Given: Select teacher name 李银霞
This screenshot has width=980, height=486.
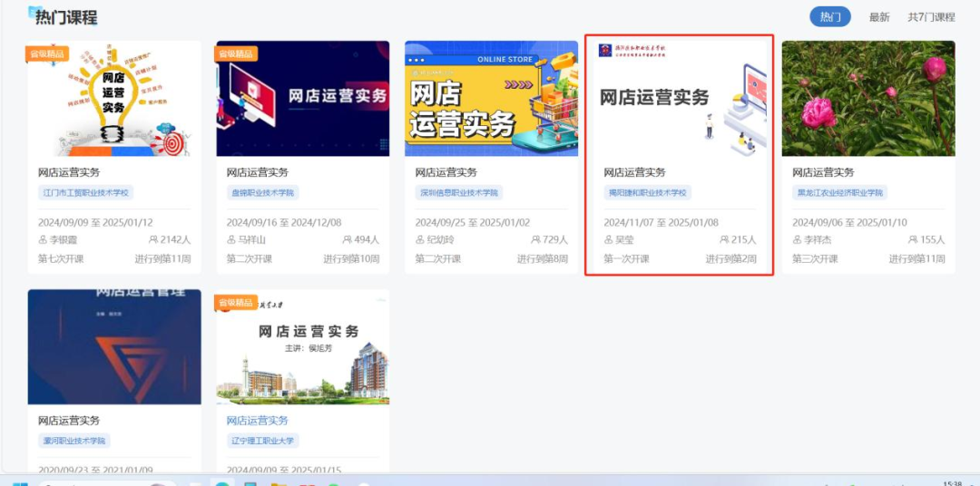Looking at the screenshot, I should pos(64,240).
